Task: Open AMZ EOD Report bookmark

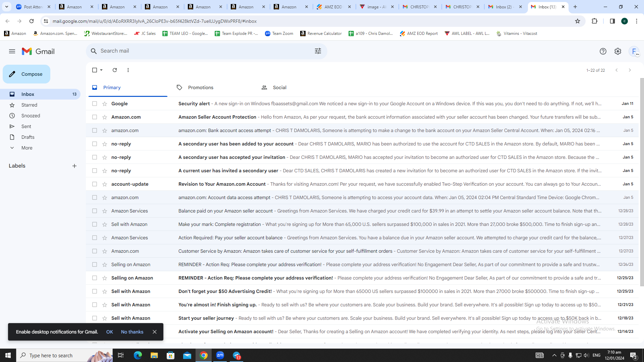Action: coord(419,34)
